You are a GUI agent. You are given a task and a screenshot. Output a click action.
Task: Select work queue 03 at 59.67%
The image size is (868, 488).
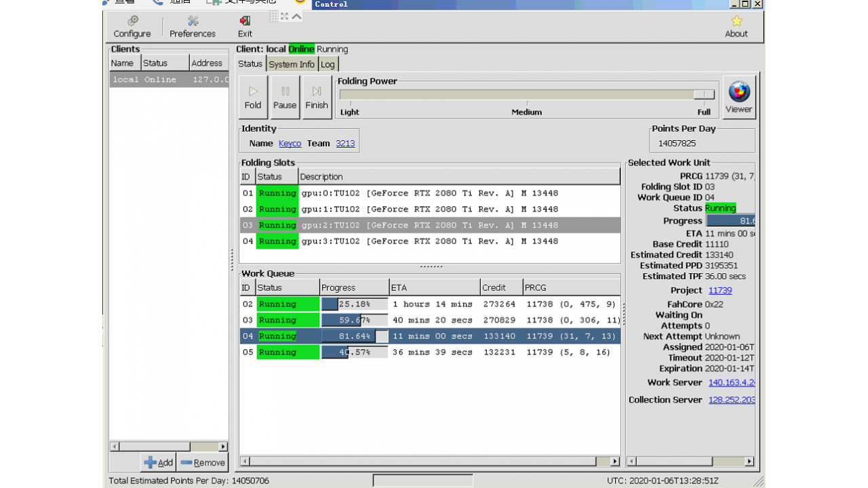pos(430,320)
